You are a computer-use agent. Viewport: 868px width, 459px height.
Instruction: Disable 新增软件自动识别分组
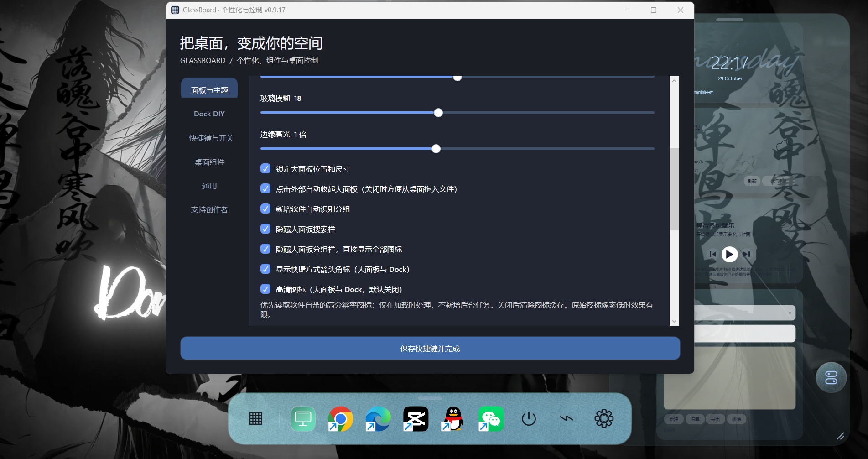click(x=265, y=209)
